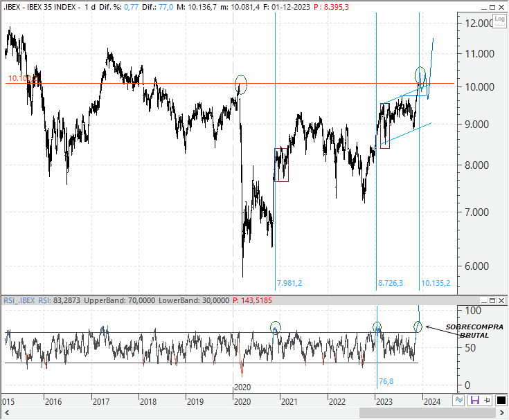Click the 'M: 10.136,7' high value

pos(197,7)
